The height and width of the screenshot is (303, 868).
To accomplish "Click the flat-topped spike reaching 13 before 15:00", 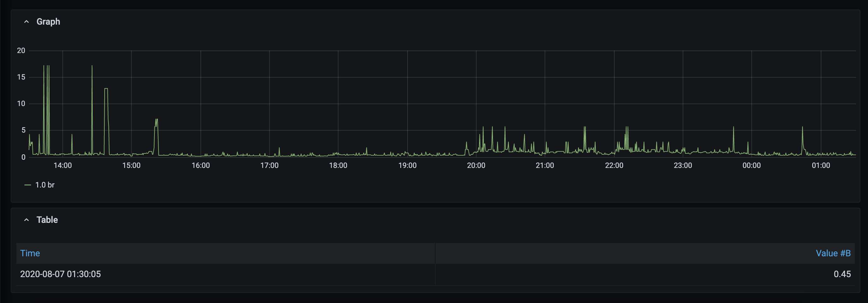I will click(x=106, y=89).
